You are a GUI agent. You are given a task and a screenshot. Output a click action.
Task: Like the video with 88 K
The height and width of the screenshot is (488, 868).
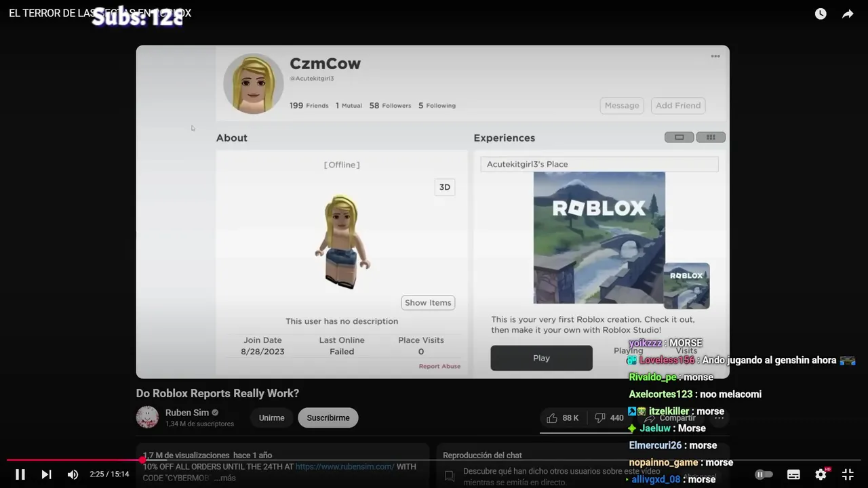pyautogui.click(x=563, y=418)
